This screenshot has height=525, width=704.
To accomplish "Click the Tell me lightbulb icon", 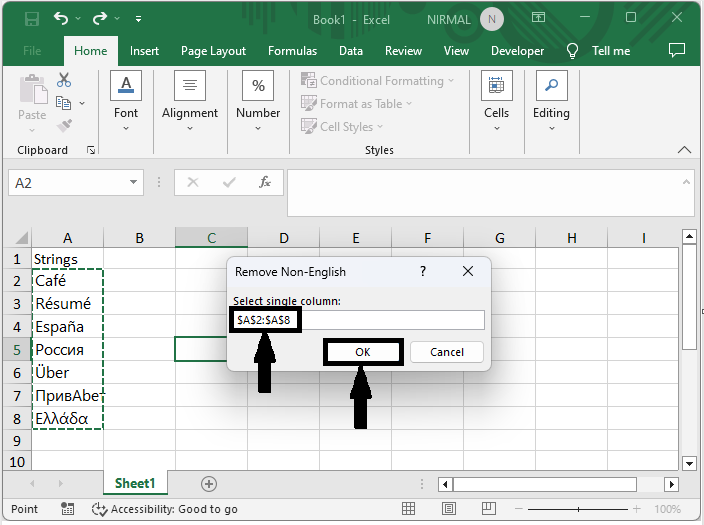I will pyautogui.click(x=573, y=51).
